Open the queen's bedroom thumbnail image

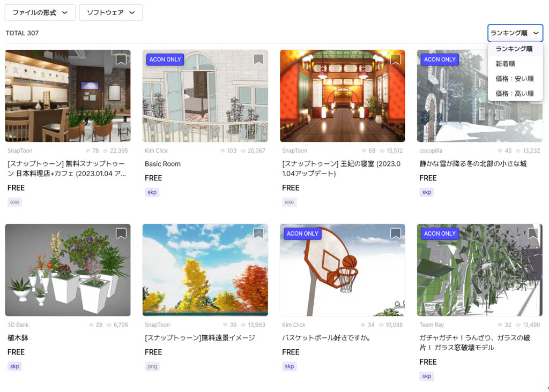(x=343, y=96)
